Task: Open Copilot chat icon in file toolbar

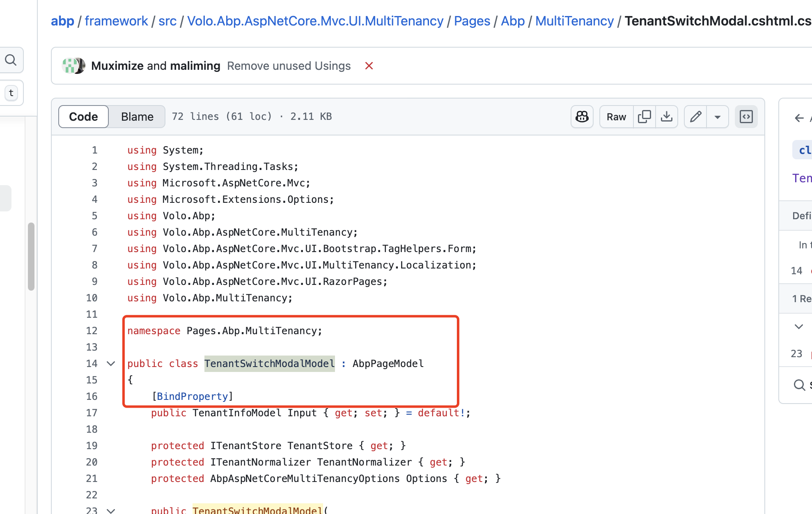Action: 582,117
